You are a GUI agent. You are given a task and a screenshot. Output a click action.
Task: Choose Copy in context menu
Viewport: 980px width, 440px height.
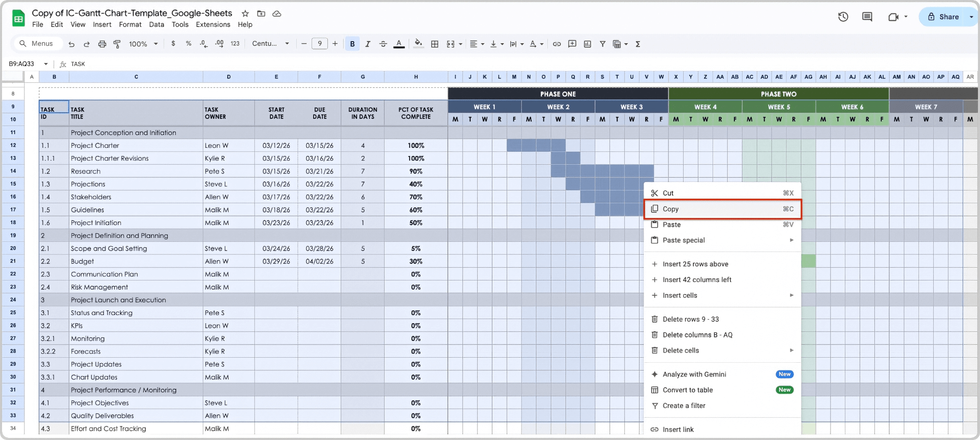[722, 209]
